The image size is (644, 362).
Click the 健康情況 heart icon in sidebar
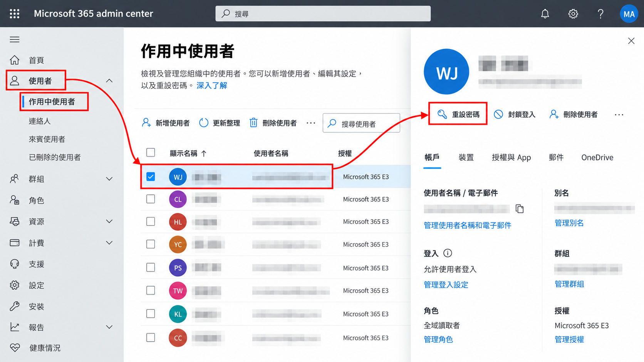click(x=15, y=348)
